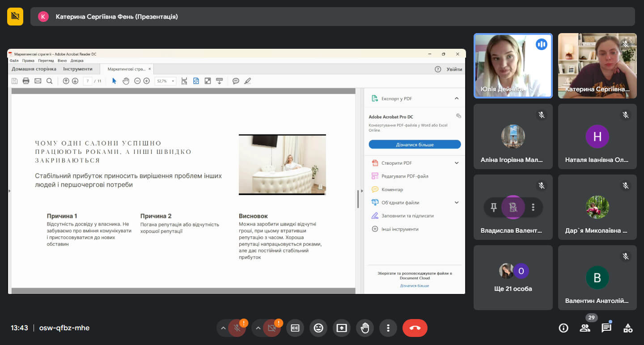Viewport: 644px width, 345px height.
Task: Select the Ще 21 особа tile
Action: click(x=513, y=277)
